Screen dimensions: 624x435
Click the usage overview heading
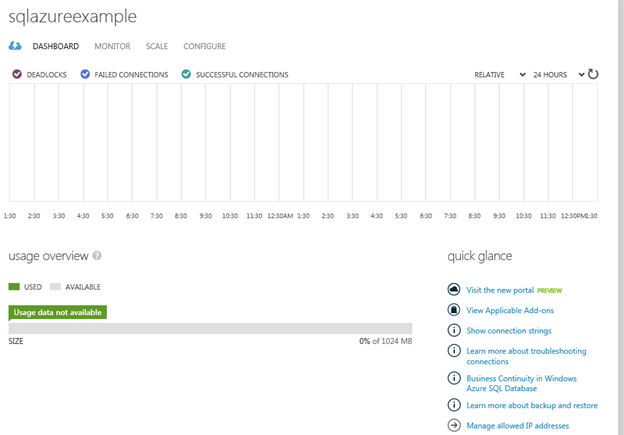[x=49, y=256]
